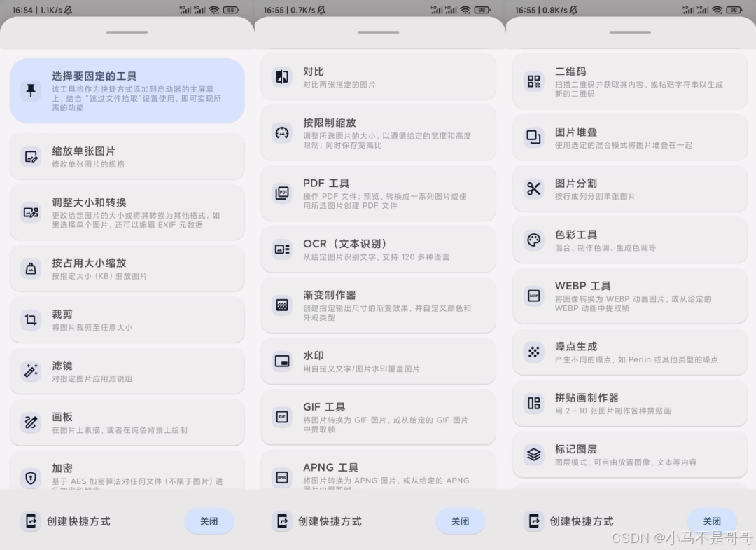Close the right sheet with 关闭
Image resolution: width=756 pixels, height=550 pixels.
712,521
